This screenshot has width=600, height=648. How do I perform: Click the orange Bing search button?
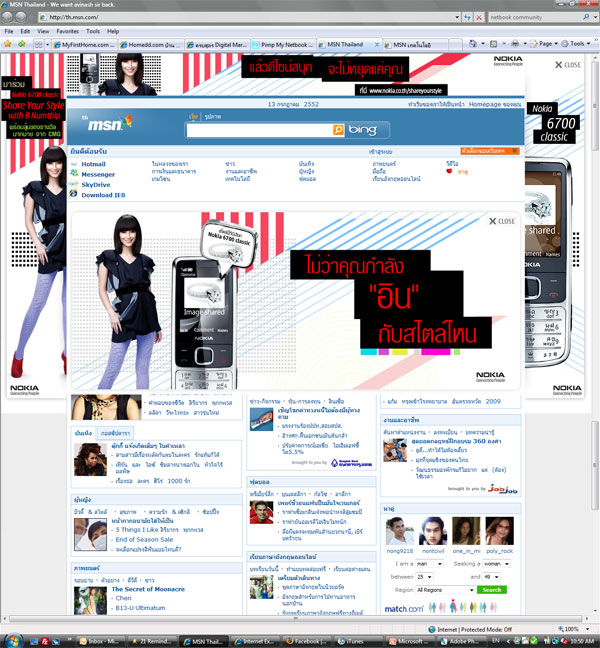point(338,130)
